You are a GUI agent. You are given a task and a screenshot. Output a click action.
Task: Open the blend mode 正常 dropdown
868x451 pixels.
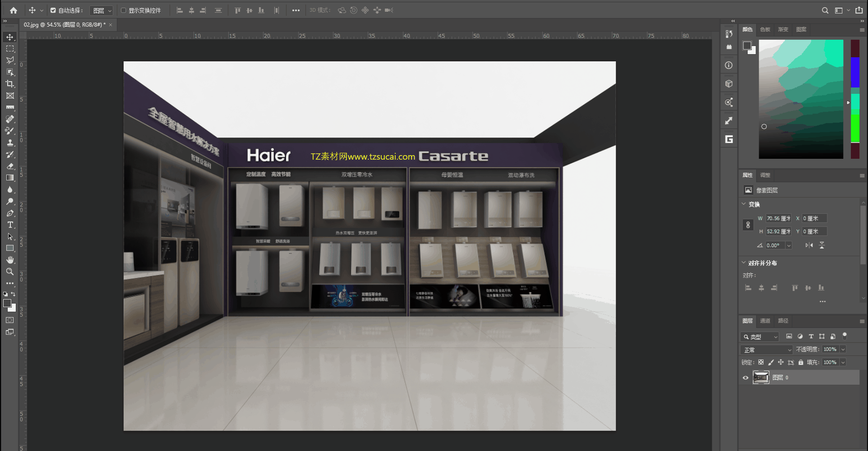(x=766, y=350)
